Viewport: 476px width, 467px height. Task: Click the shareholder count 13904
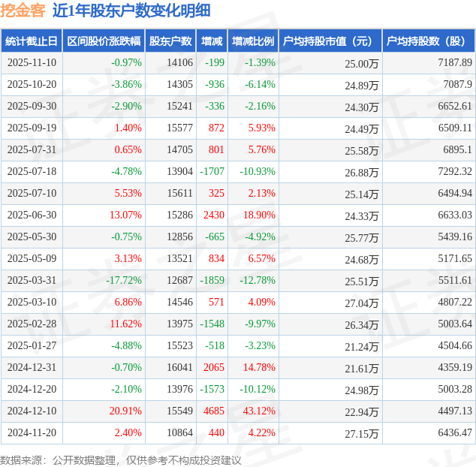tap(179, 171)
